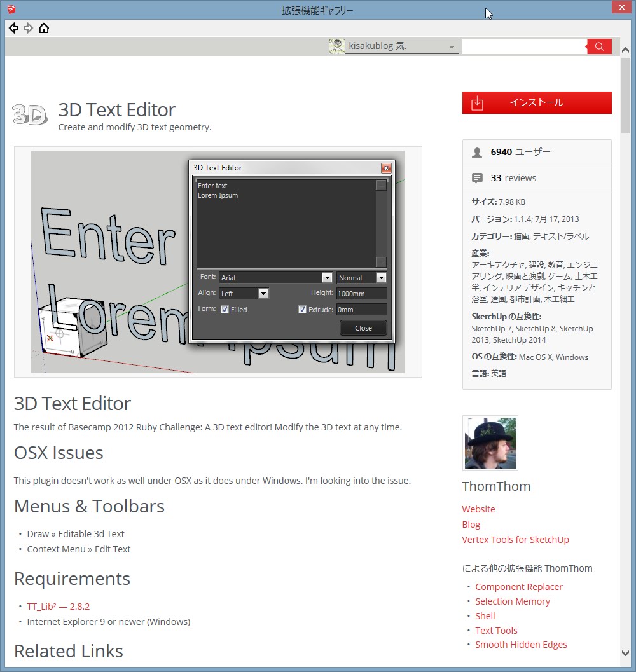Click the vertical scrollbar thumb
636x672 pixels.
[x=625, y=95]
